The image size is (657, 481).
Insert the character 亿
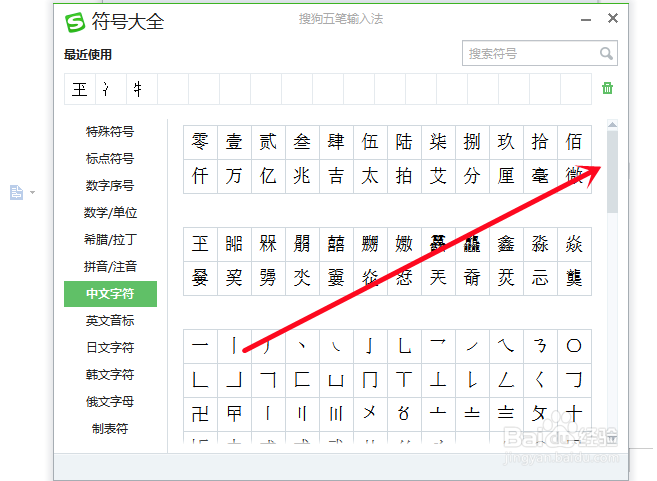coord(268,176)
